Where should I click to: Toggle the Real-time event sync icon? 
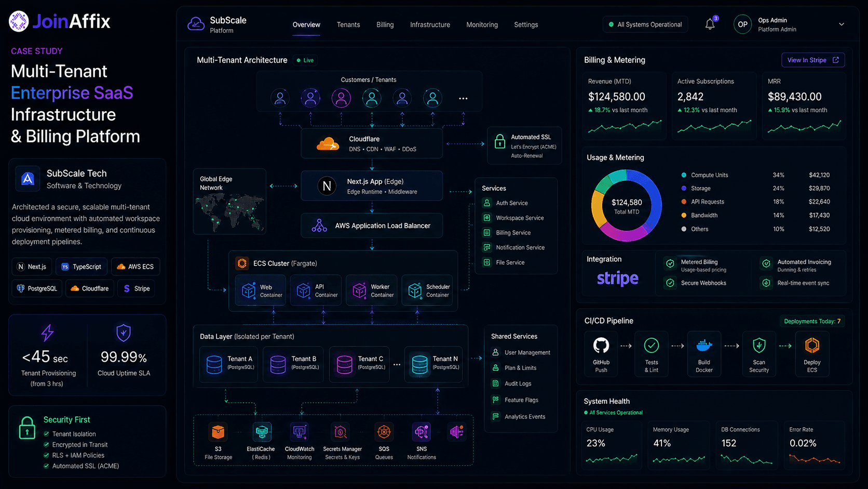(766, 283)
